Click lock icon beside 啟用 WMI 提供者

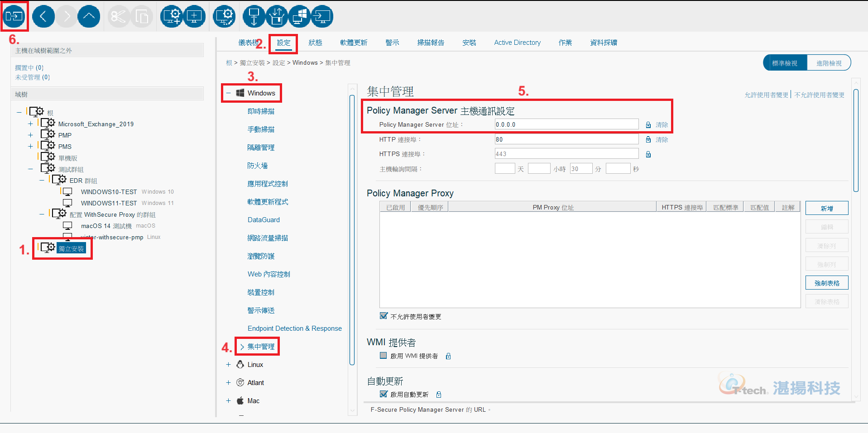[448, 356]
